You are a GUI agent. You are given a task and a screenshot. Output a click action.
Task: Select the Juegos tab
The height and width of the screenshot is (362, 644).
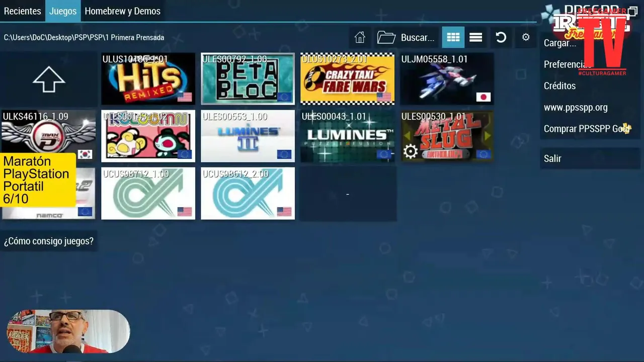(63, 11)
